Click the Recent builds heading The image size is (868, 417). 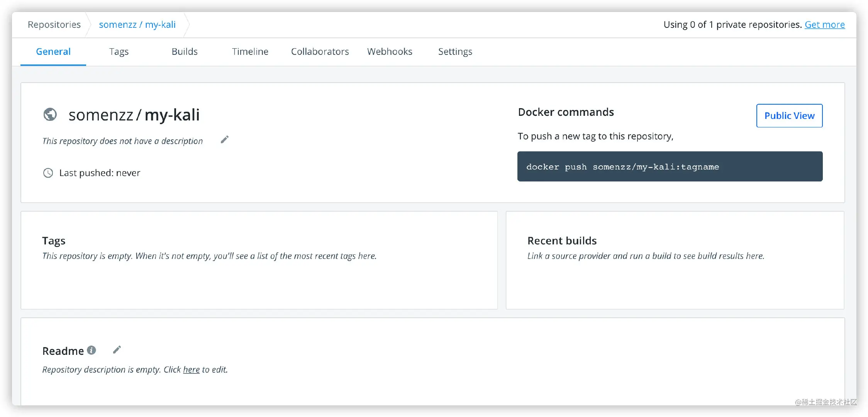tap(562, 241)
